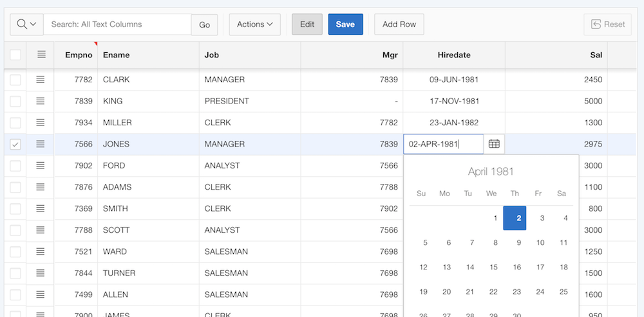The height and width of the screenshot is (317, 644).
Task: Open row actions menu for SMITH
Action: [41, 208]
